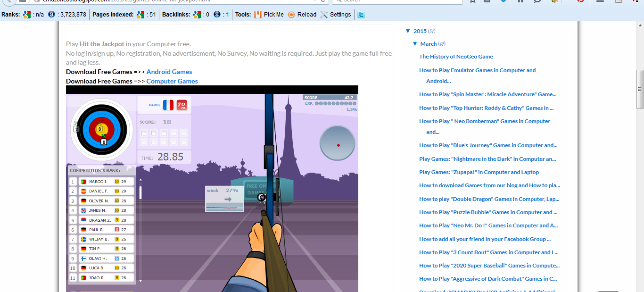The height and width of the screenshot is (292, 644).
Task: Open the 'Top Hunter: Roddy & Cathy' post
Action: pos(486,108)
